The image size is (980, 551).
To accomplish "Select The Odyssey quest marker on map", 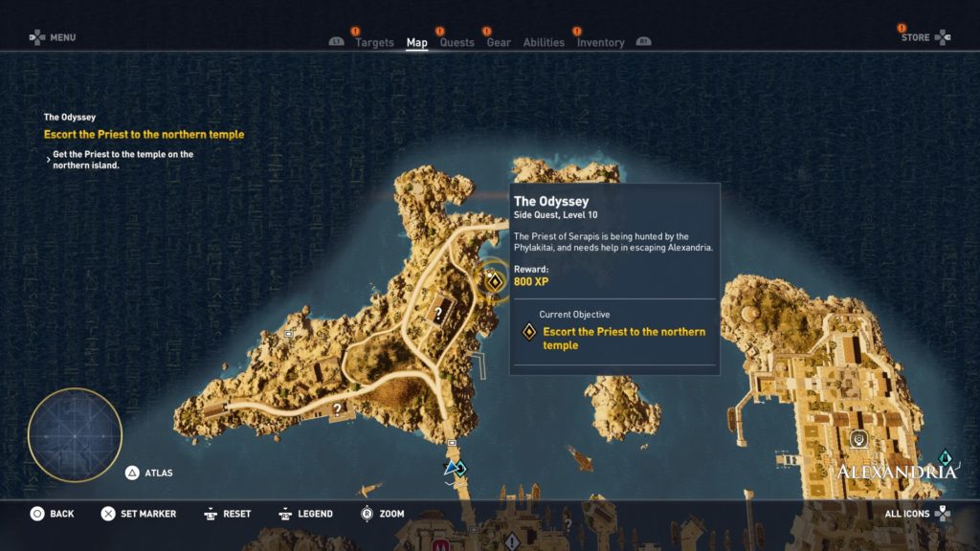I will point(495,282).
